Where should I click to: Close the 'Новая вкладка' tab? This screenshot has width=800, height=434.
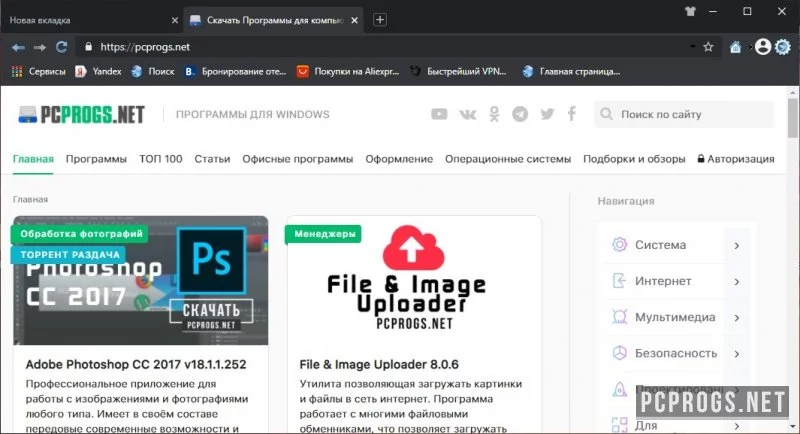(174, 20)
